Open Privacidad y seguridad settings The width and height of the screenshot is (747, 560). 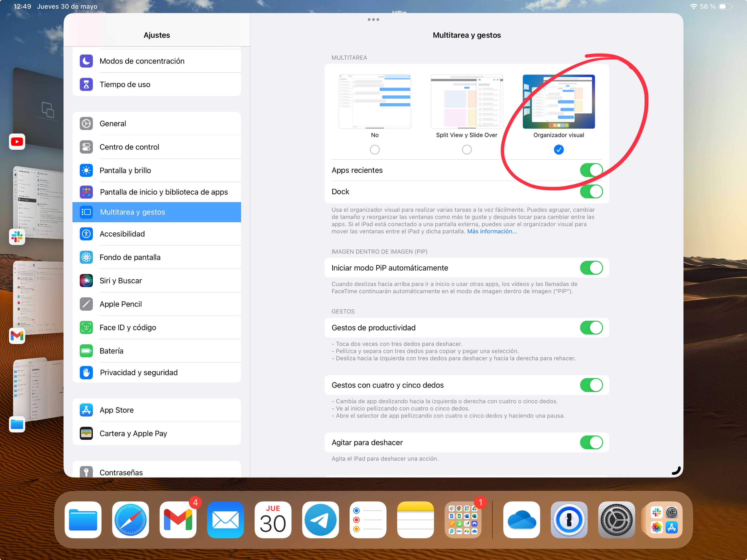point(157,372)
